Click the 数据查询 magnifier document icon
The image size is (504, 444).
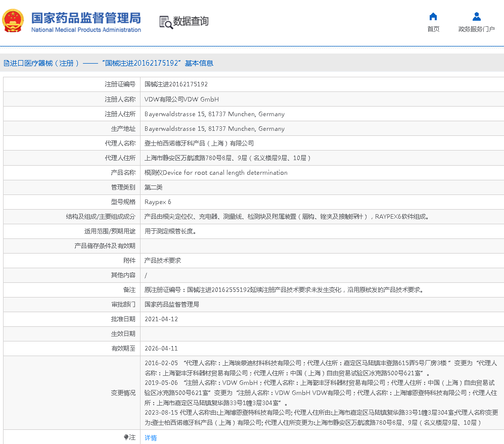[x=165, y=22]
